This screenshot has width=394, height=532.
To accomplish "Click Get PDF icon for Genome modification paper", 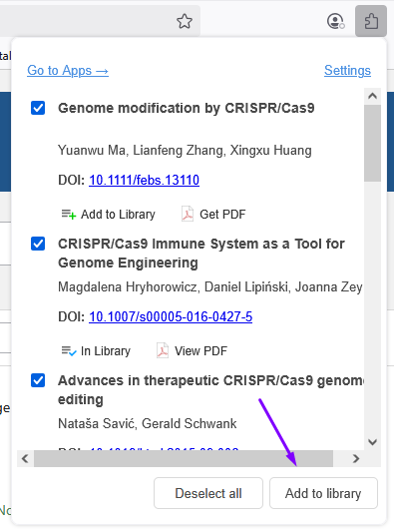I will 188,214.
